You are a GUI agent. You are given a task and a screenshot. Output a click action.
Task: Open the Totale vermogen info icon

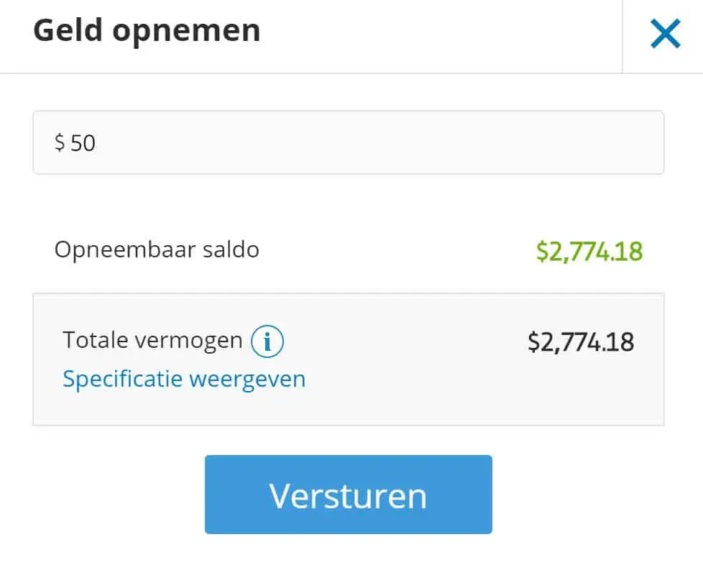pos(267,341)
